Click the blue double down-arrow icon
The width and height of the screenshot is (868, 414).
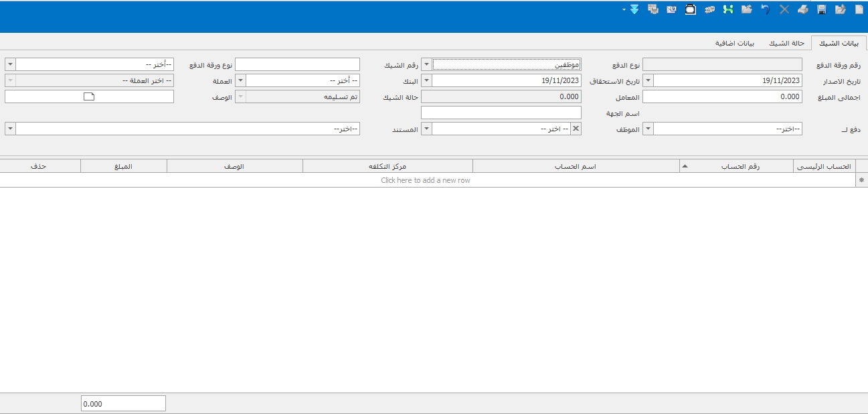pyautogui.click(x=634, y=9)
